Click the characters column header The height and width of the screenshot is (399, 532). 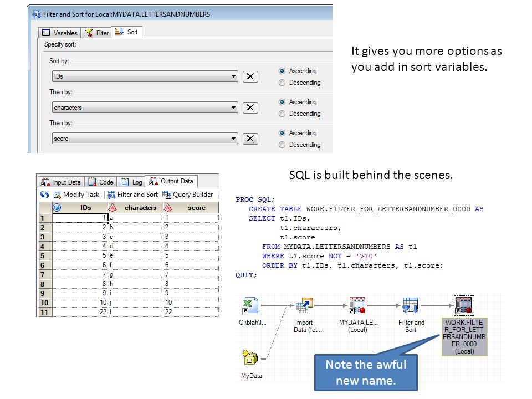click(135, 208)
